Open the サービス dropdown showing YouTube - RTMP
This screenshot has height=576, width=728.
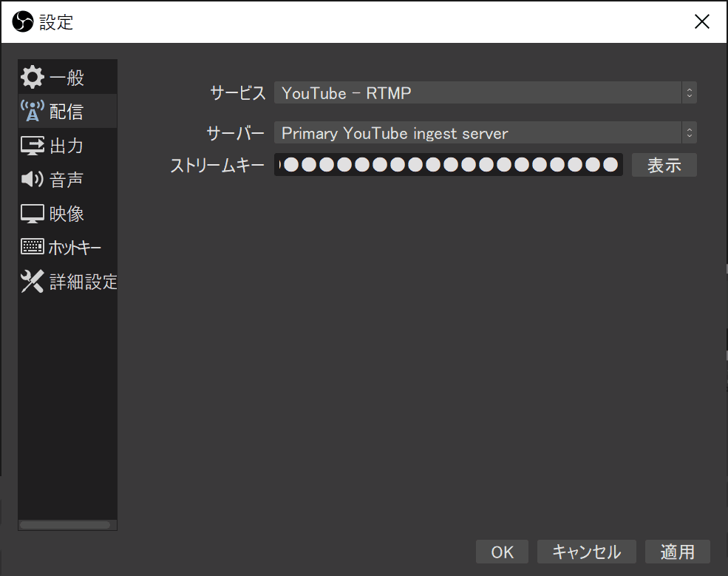pyautogui.click(x=485, y=93)
